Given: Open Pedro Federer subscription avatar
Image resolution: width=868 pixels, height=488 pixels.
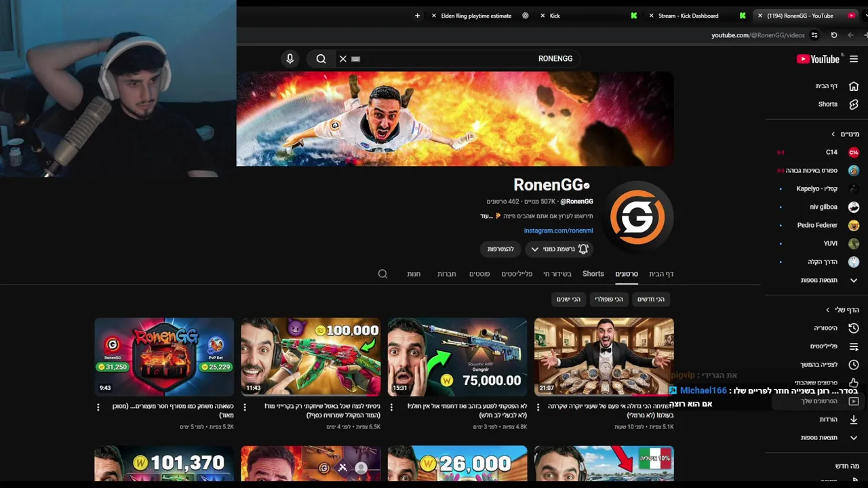Looking at the screenshot, I should 854,225.
